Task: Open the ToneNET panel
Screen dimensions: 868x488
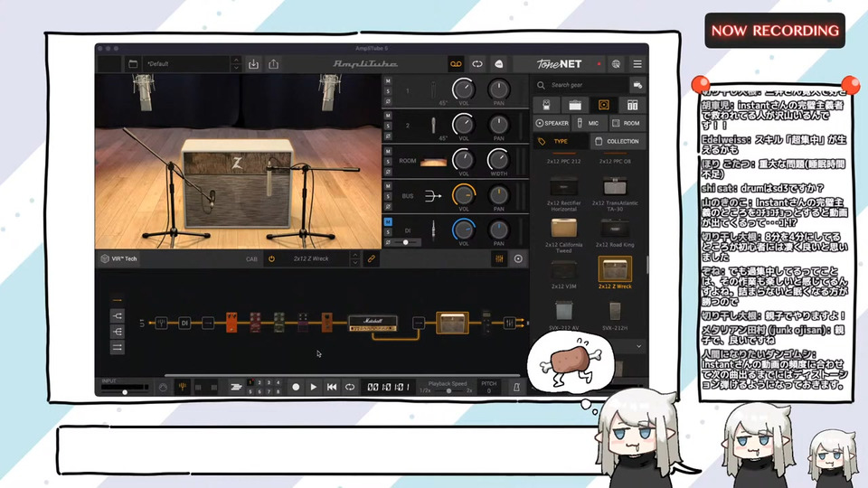Action: pyautogui.click(x=559, y=64)
